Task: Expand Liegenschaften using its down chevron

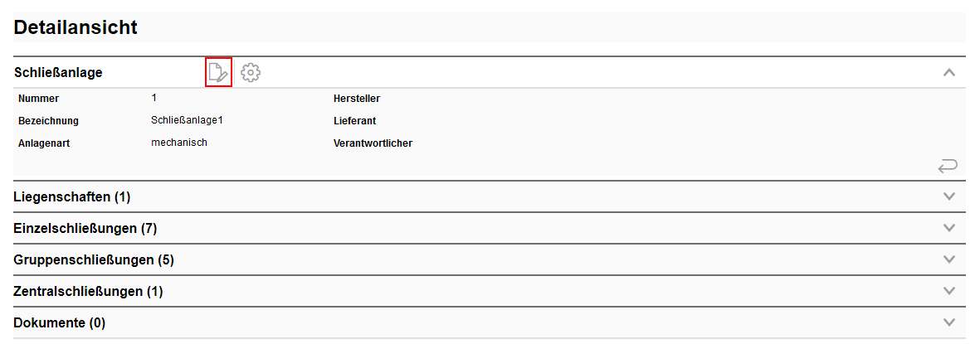Action: click(950, 196)
